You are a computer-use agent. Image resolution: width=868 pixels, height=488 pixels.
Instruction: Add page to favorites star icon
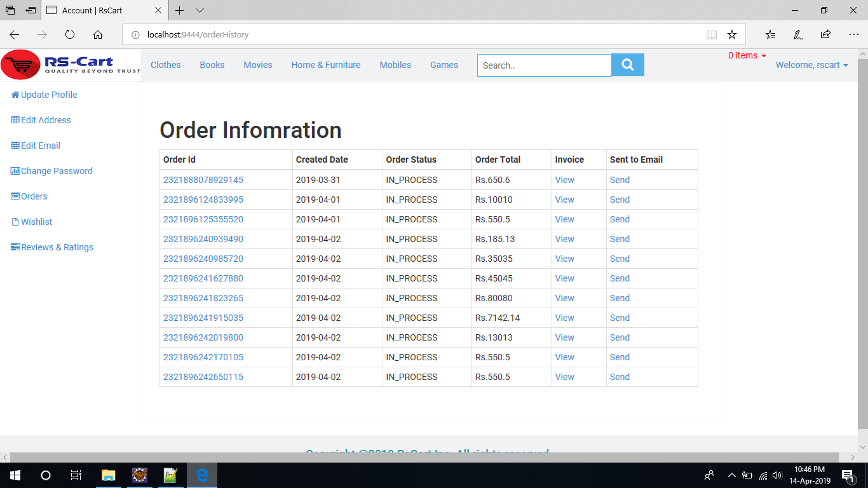point(731,35)
